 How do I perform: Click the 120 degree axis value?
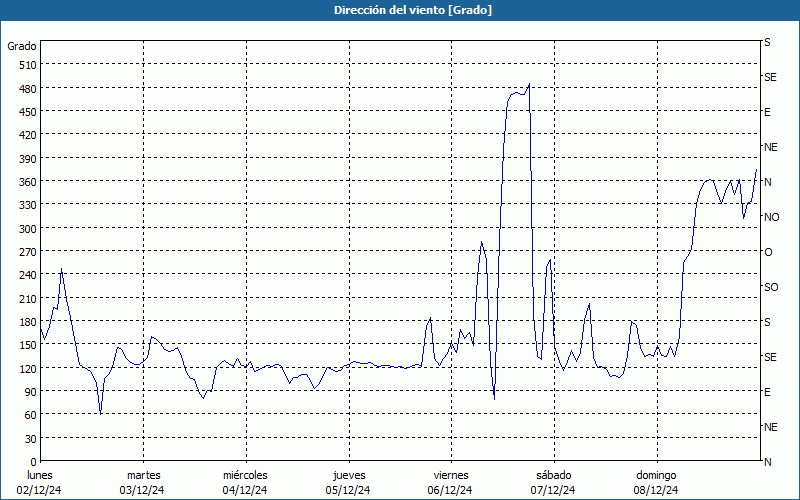pyautogui.click(x=28, y=369)
